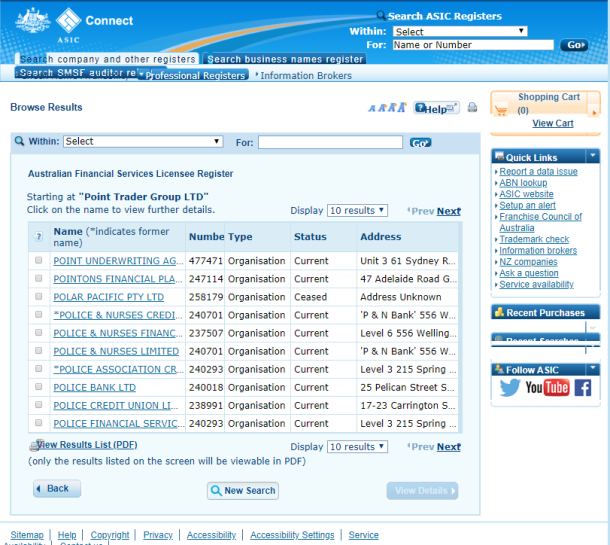Tick checkbox for POLICE BANK LTD
Screen dimensions: 610x545
tap(39, 387)
